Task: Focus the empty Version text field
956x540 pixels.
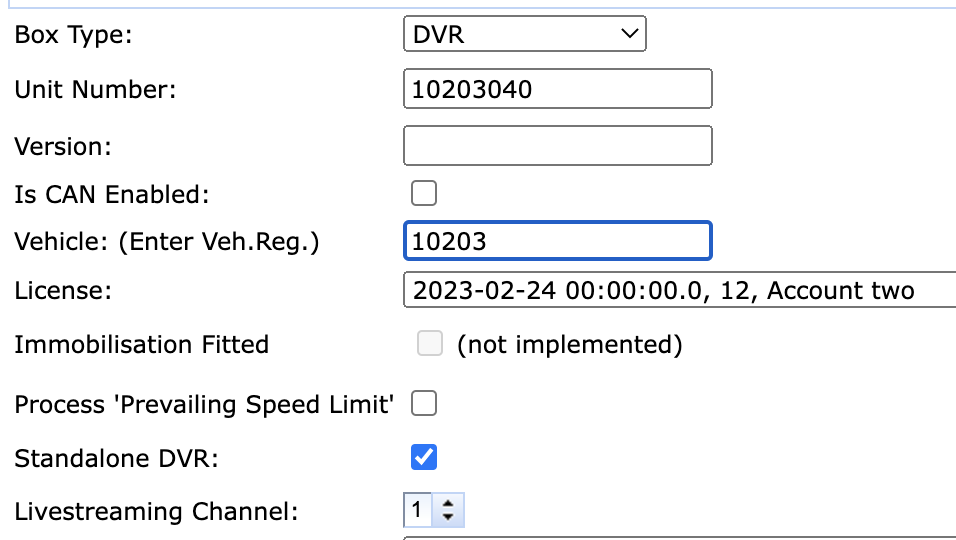Action: (x=557, y=146)
